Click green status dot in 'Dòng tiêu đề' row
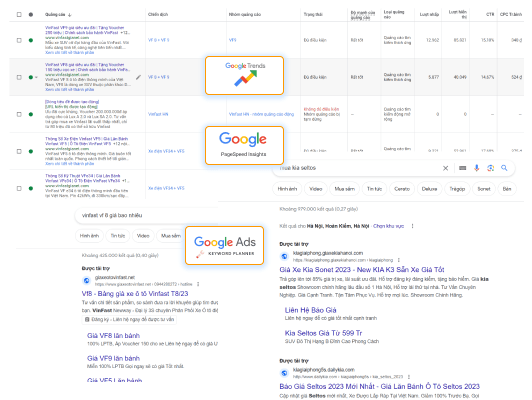 point(31,114)
